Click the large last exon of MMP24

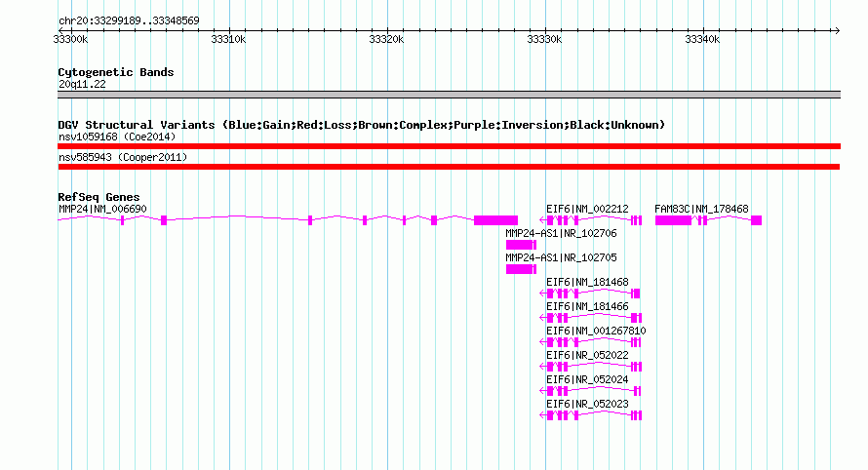[x=496, y=220]
